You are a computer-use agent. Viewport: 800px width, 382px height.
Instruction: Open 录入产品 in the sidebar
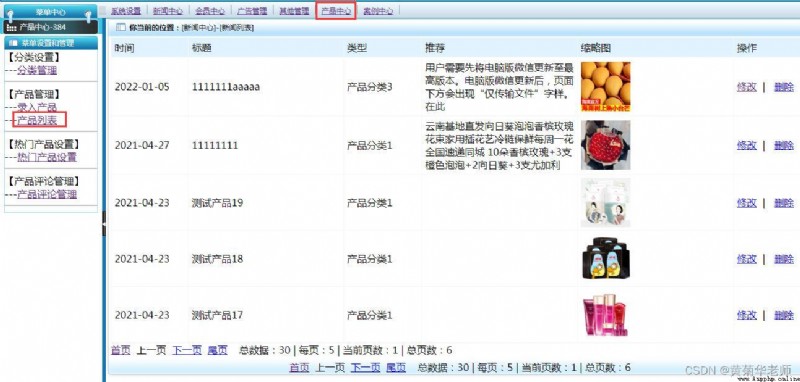coord(37,108)
